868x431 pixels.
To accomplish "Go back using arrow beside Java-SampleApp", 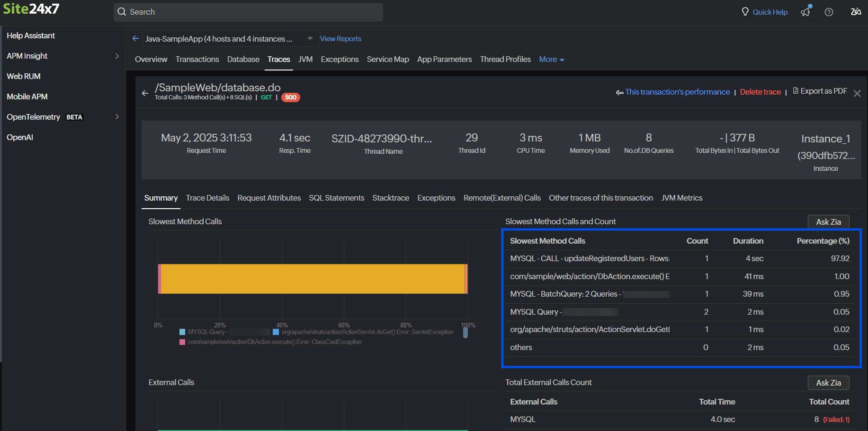I will point(135,38).
